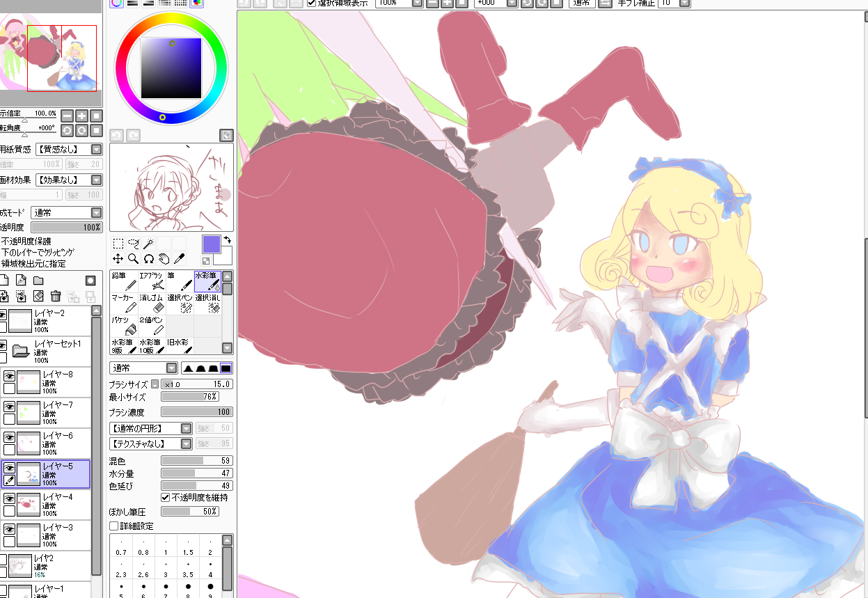Select the 水彩筆 10版 brush preset
868x598 pixels.
point(152,346)
